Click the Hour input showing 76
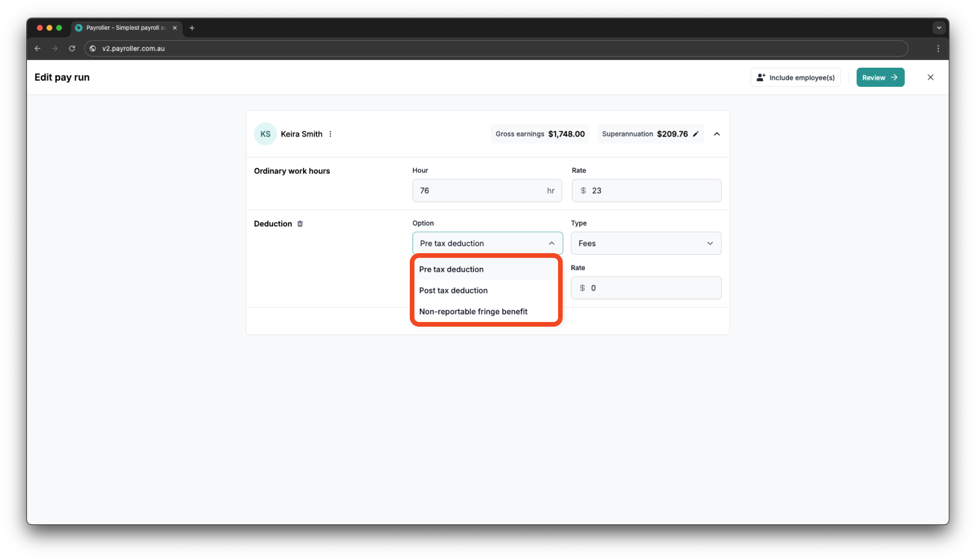This screenshot has height=560, width=976. pos(487,190)
